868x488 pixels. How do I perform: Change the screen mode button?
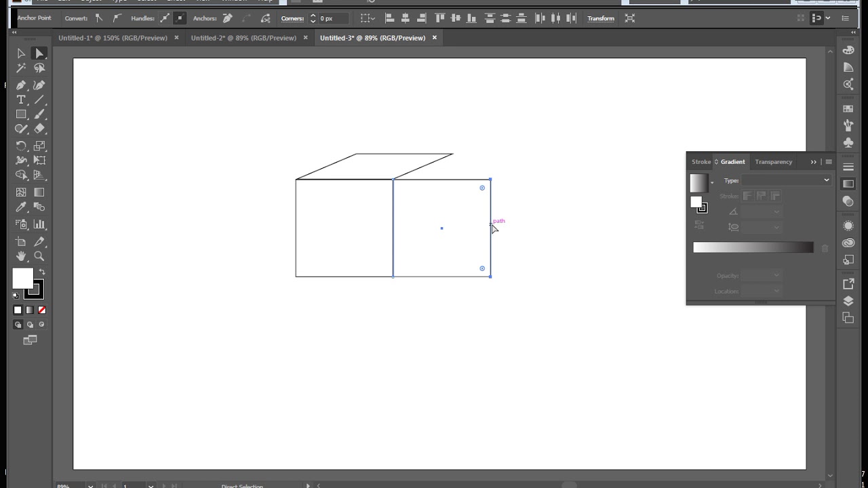tap(30, 340)
